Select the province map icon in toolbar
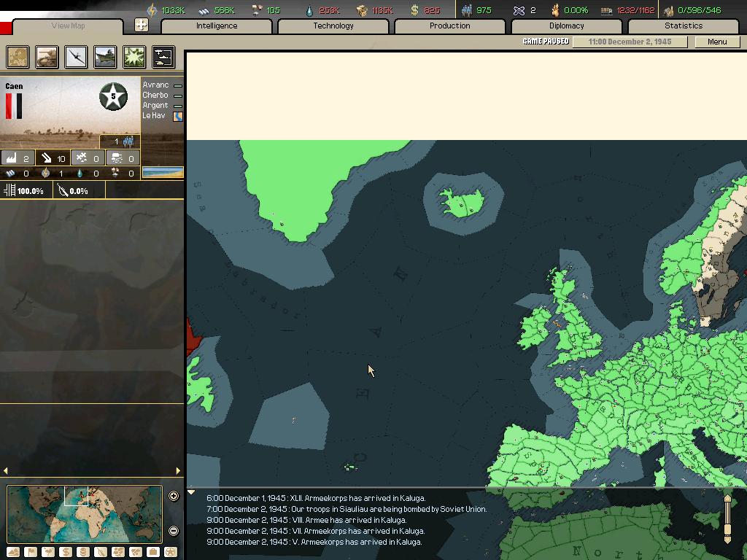The height and width of the screenshot is (560, 747). pyautogui.click(x=18, y=57)
